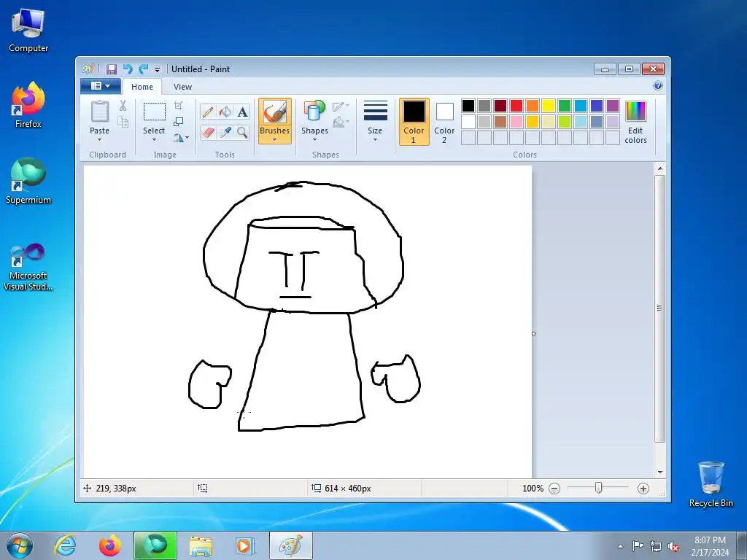Click the Select rectangle icon
Viewport: 747px width, 560px height.
155,112
